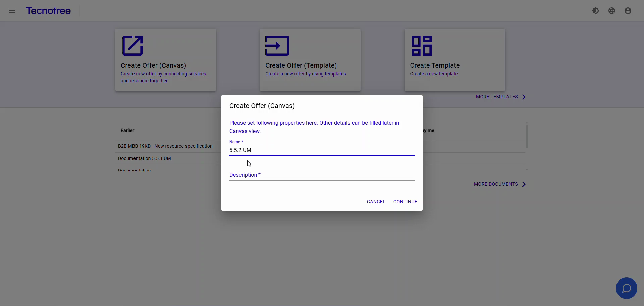Screen dimensions: 644x306
Task: Click the Tecnotree logo
Action: click(48, 11)
